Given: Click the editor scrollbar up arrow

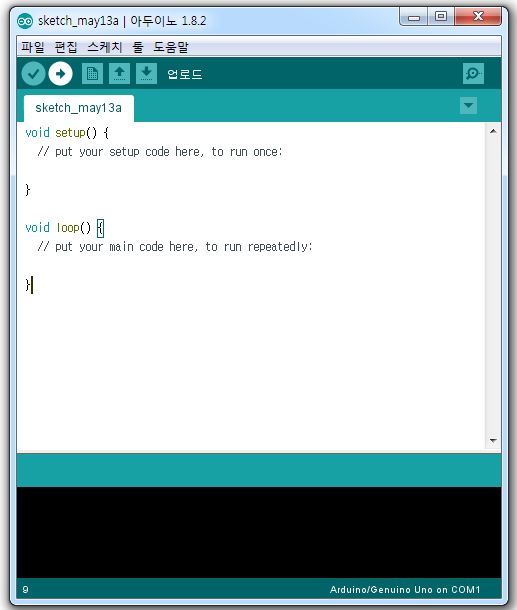Looking at the screenshot, I should [x=493, y=131].
